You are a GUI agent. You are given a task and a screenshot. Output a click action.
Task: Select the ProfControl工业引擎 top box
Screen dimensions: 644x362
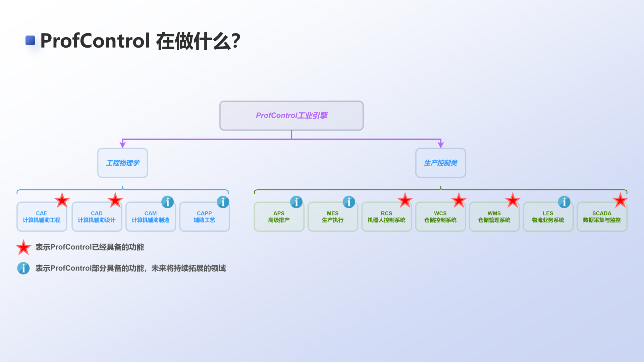tap(291, 116)
